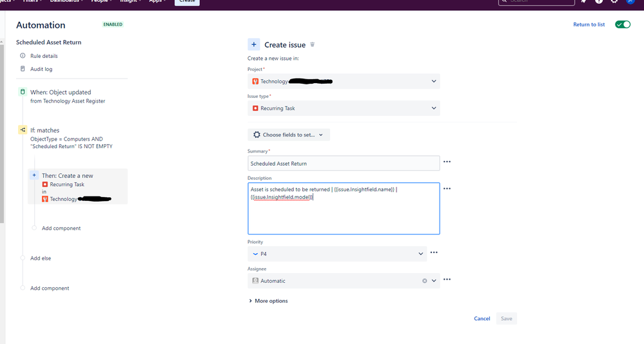
Task: Open the more options dots beside Description
Action: (x=447, y=189)
